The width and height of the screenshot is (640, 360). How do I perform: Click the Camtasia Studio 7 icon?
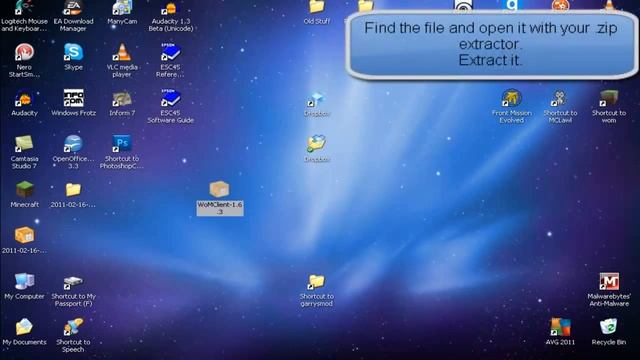point(24,144)
